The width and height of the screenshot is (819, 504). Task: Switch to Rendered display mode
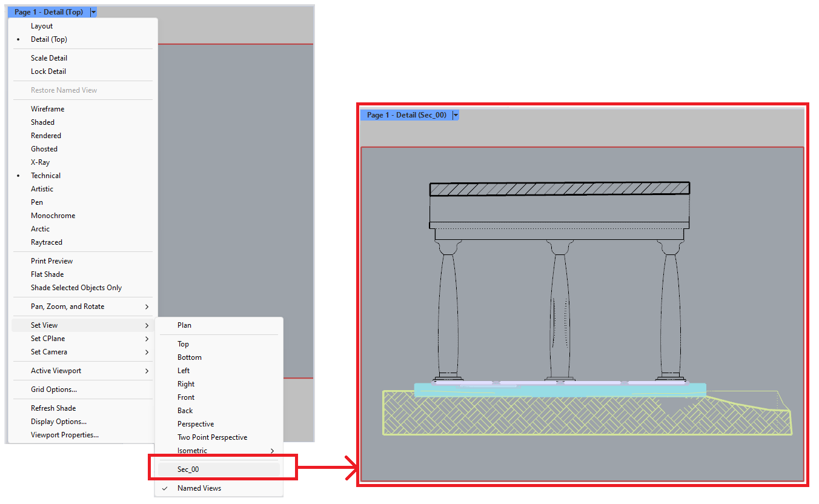[x=45, y=135]
